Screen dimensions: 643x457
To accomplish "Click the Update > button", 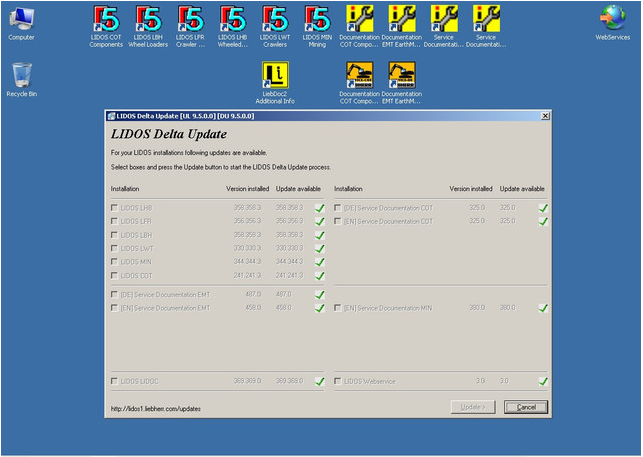I will click(473, 407).
